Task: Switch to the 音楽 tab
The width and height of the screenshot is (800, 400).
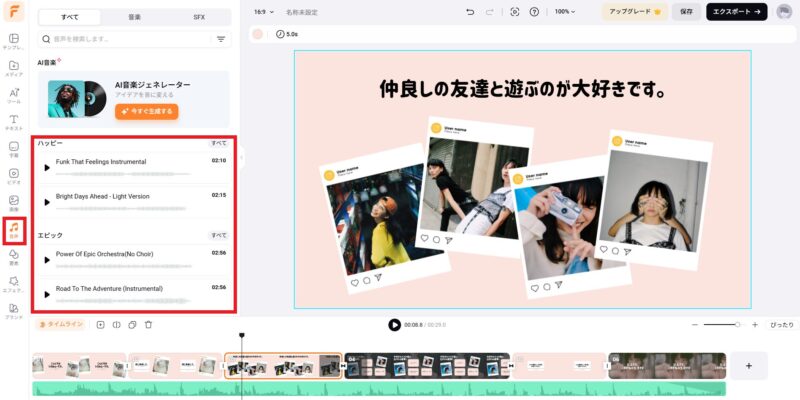Action: click(x=134, y=17)
